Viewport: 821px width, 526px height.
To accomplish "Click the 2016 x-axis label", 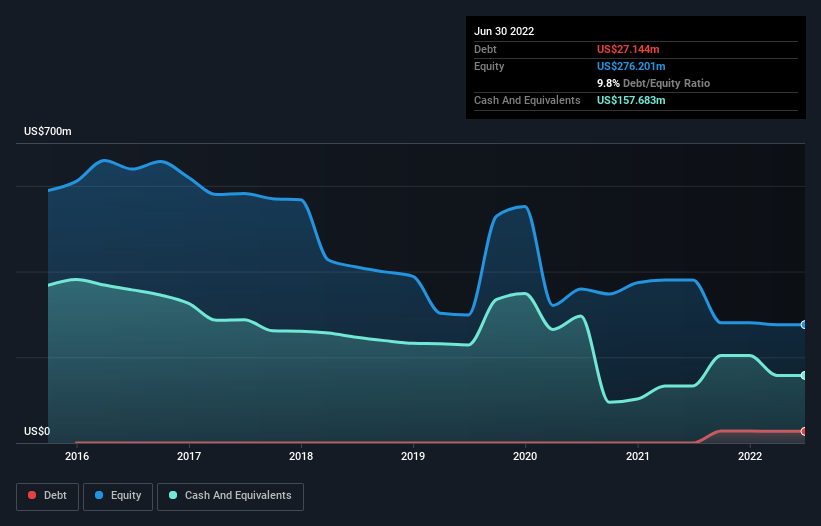I will 77,456.
